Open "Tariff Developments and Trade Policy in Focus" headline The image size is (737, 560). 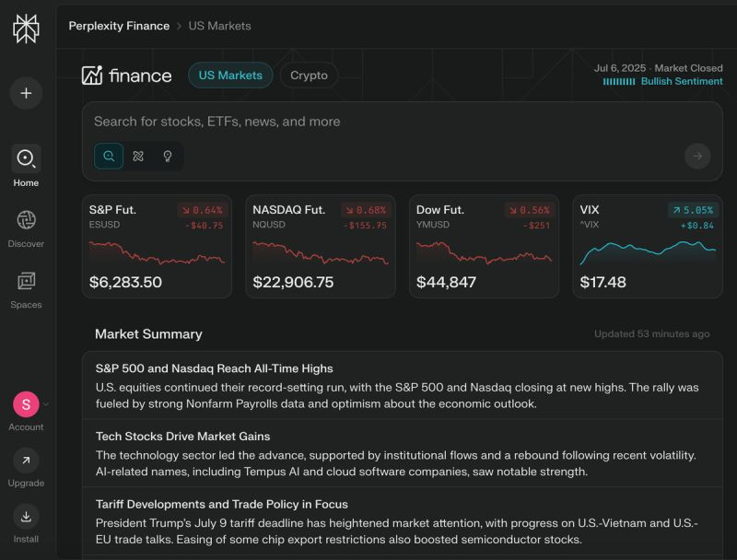pyautogui.click(x=222, y=504)
